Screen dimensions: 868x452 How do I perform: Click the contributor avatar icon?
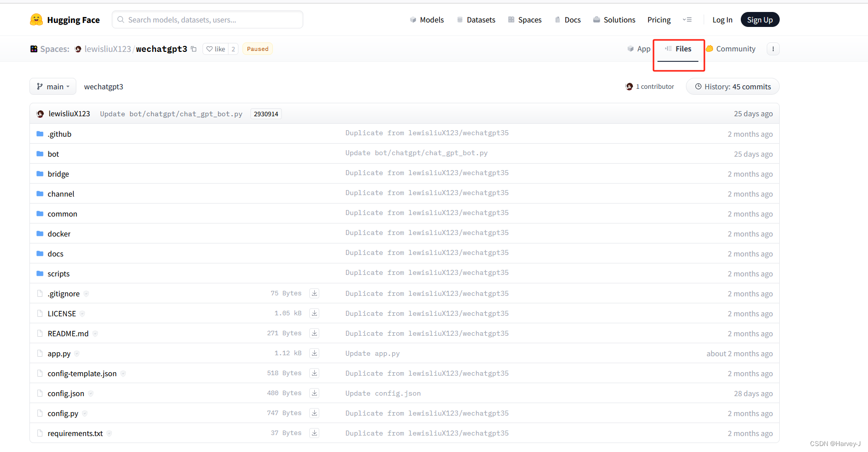point(630,87)
